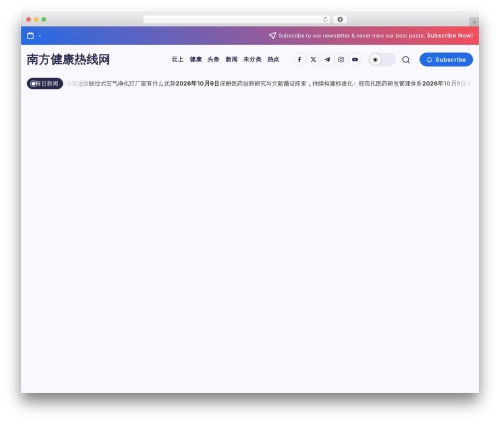Viewport: 500px width, 423px height.
Task: Open the 云上 menu item
Action: [x=177, y=59]
